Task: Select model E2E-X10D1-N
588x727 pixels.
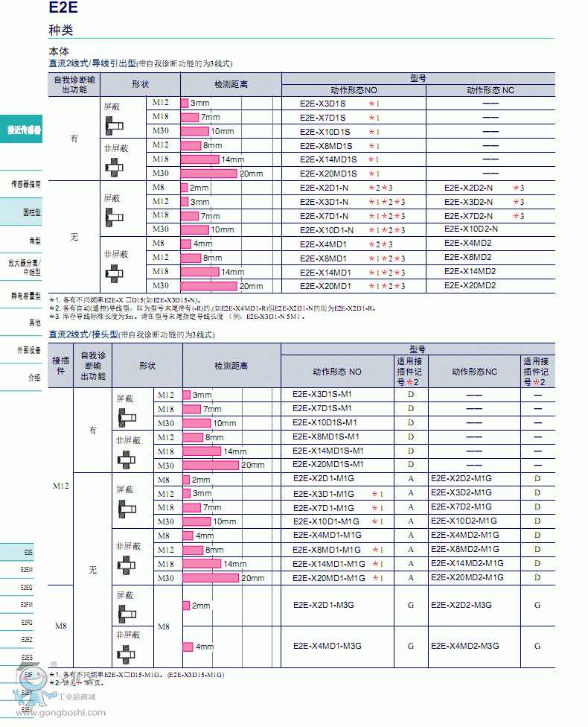Action: point(327,230)
